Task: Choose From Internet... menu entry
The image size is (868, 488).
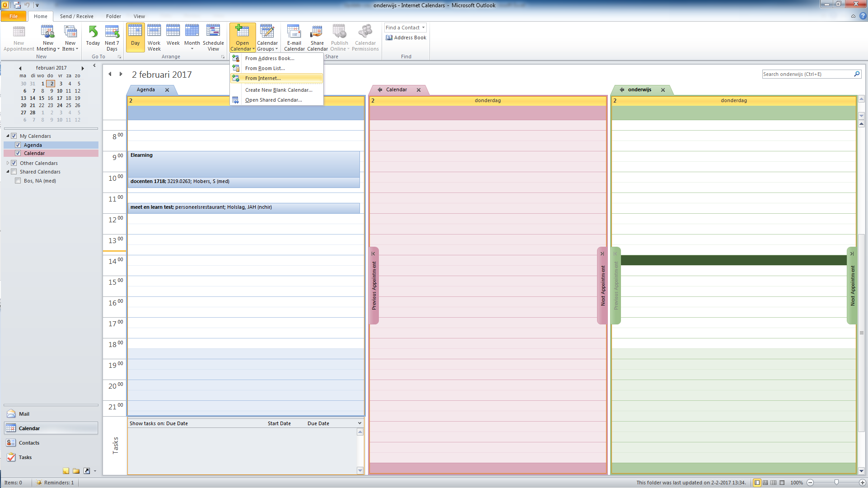Action: click(x=263, y=78)
